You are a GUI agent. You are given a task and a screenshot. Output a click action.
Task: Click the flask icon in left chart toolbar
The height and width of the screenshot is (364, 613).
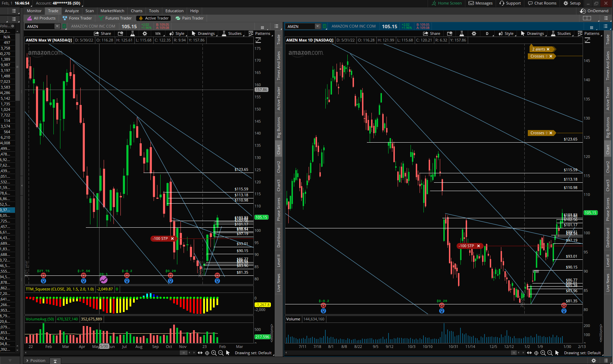(133, 33)
